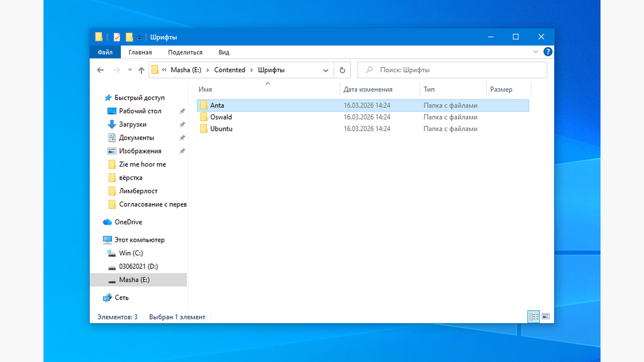Screen dimensions: 644x362
Task: Open the Quick Access Toolbar customize dropdown
Action: coord(139,37)
